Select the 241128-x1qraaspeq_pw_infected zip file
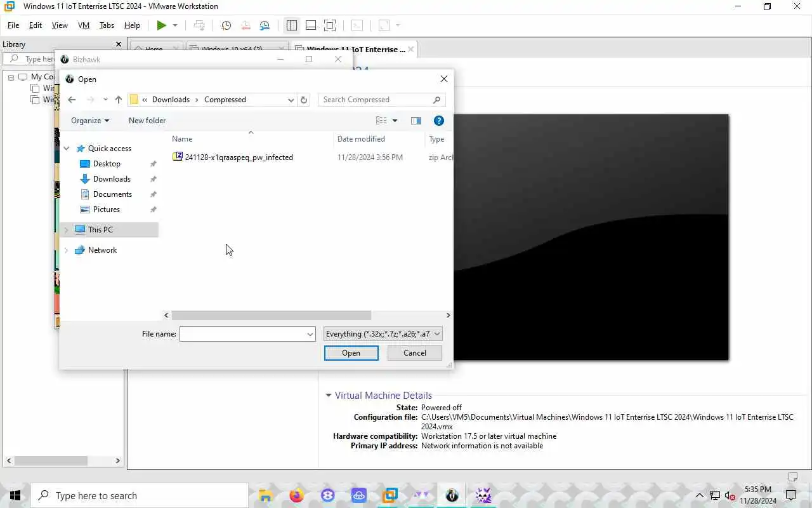This screenshot has width=812, height=508. coord(233,157)
